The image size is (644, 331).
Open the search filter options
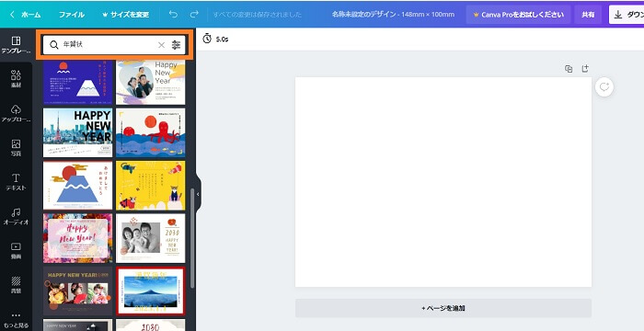tap(177, 45)
